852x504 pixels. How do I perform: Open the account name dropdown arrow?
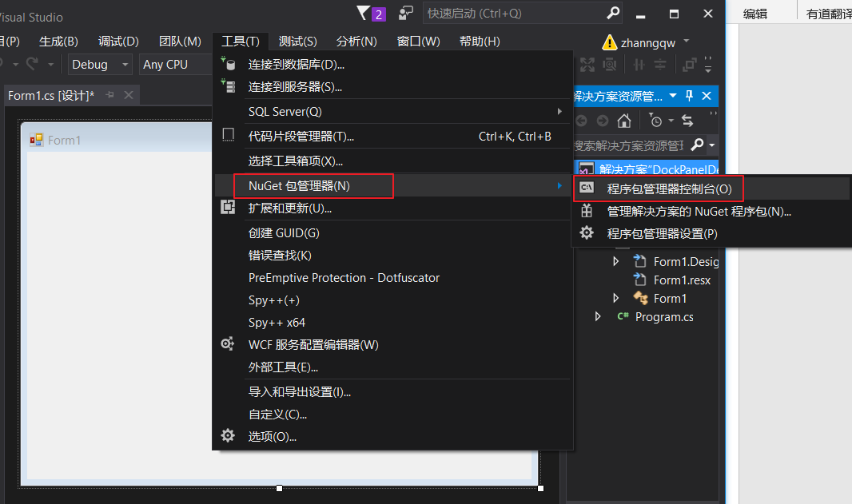point(687,41)
